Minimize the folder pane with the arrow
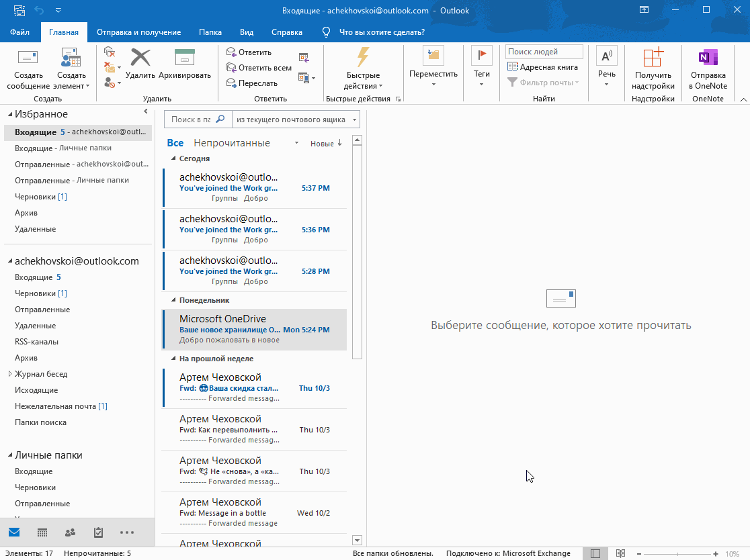This screenshot has width=750, height=560. [146, 112]
